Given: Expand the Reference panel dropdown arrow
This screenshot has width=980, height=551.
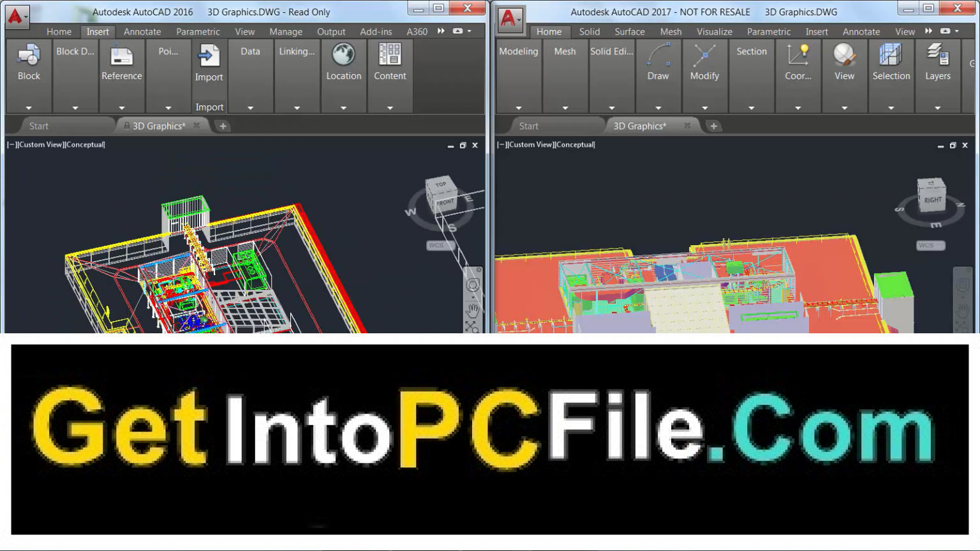Looking at the screenshot, I should (x=121, y=108).
